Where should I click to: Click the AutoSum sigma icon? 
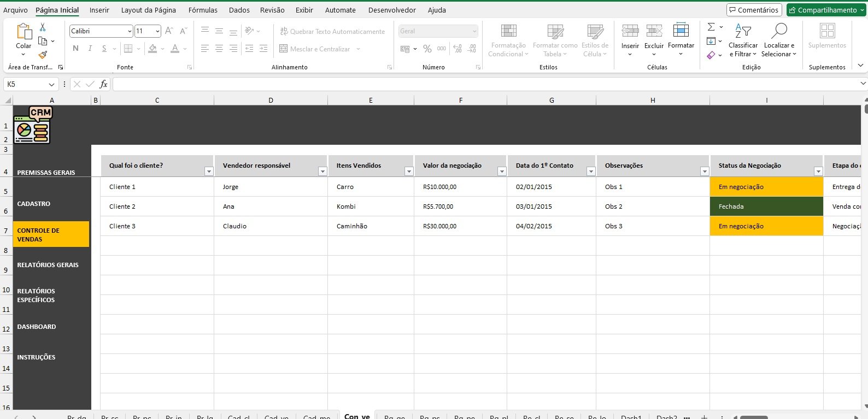[711, 27]
